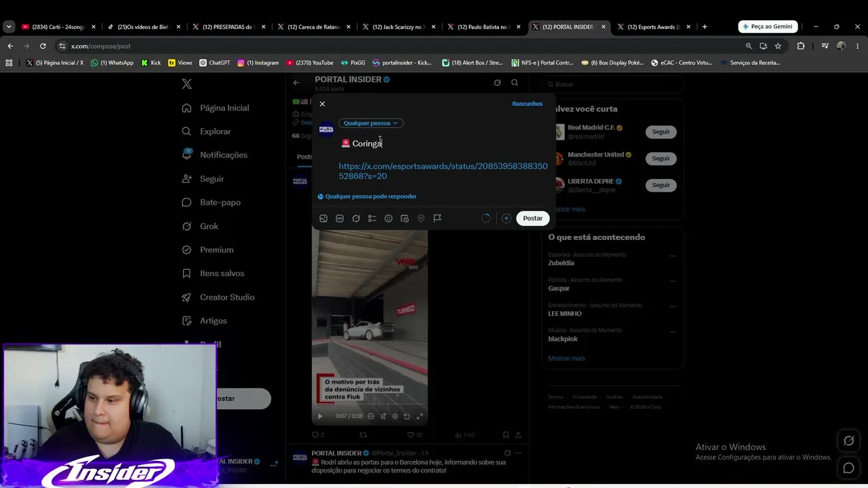
Task: Add a poll to the post
Action: pyautogui.click(x=372, y=218)
